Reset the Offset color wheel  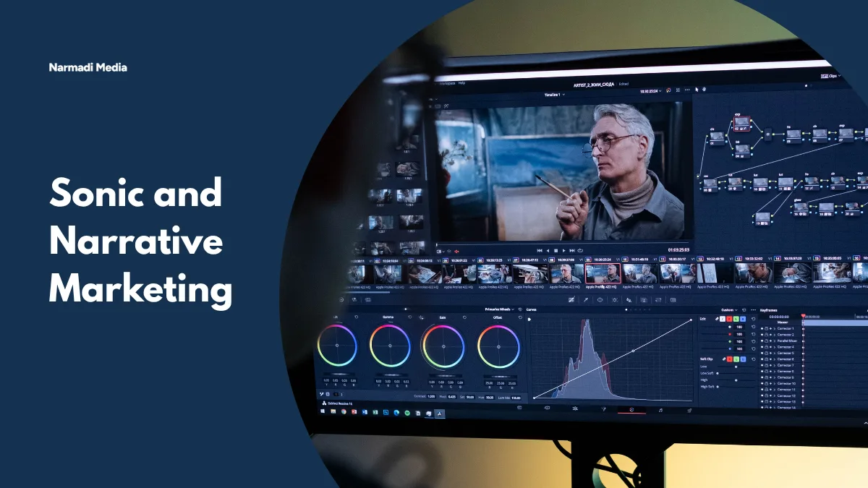[x=520, y=317]
